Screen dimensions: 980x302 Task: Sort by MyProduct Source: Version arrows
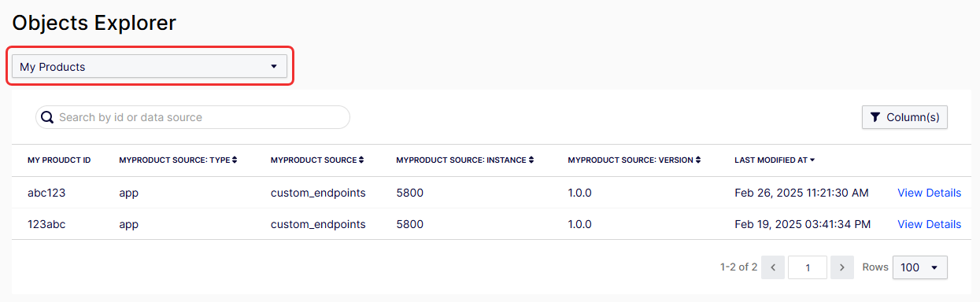point(698,160)
